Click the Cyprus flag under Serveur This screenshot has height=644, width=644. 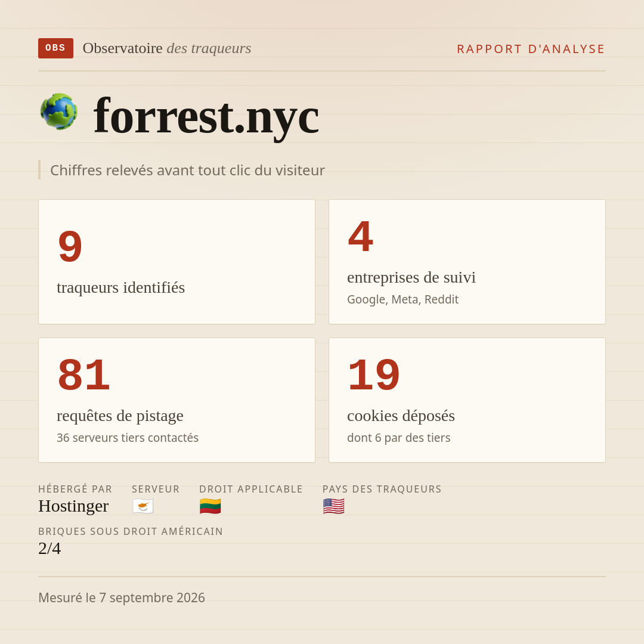click(143, 506)
